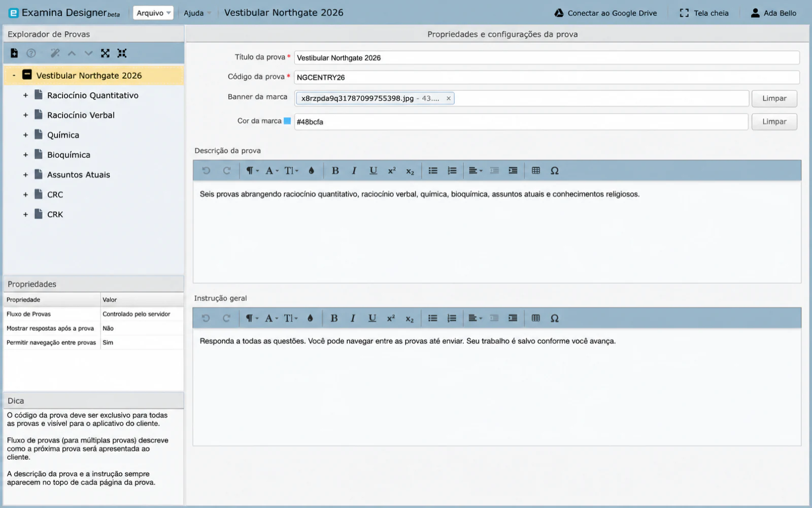This screenshot has height=508, width=812.
Task: Click the blue Cor da marca color swatch
Action: click(x=287, y=121)
